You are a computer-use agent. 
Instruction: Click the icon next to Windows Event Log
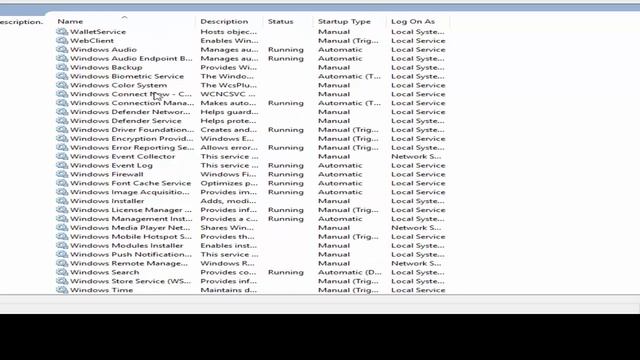click(x=62, y=165)
